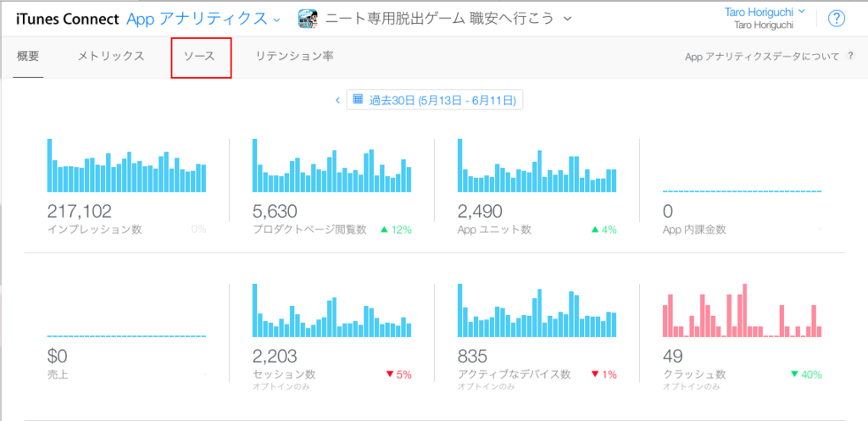The height and width of the screenshot is (421, 868).
Task: Click the クラッシュ数 label
Action: [694, 374]
